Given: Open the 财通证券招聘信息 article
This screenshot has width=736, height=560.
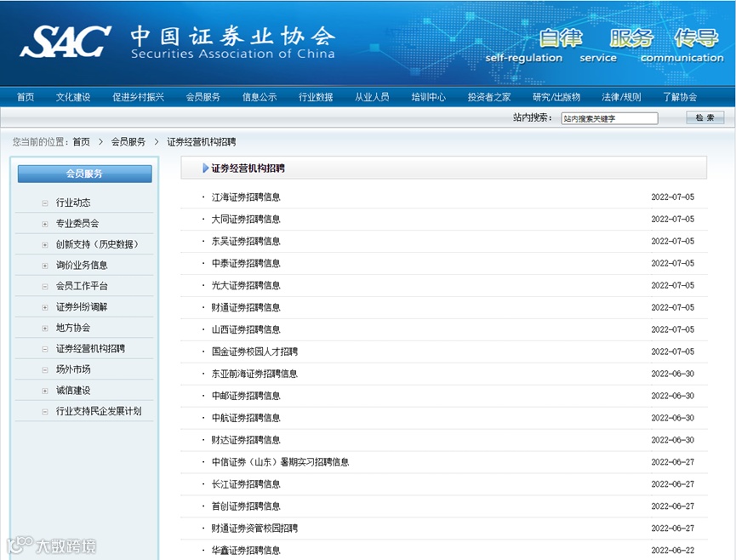Looking at the screenshot, I should 246,307.
